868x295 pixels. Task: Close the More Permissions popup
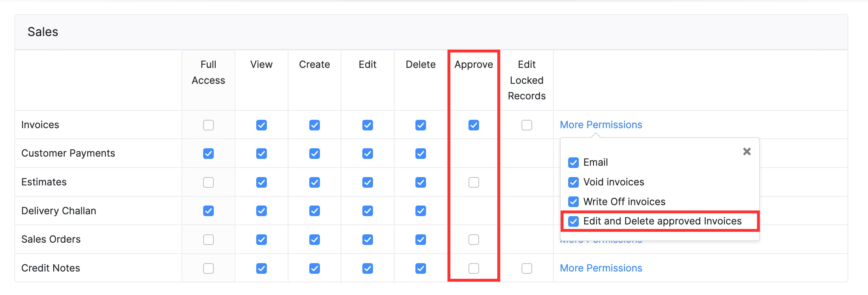(747, 152)
